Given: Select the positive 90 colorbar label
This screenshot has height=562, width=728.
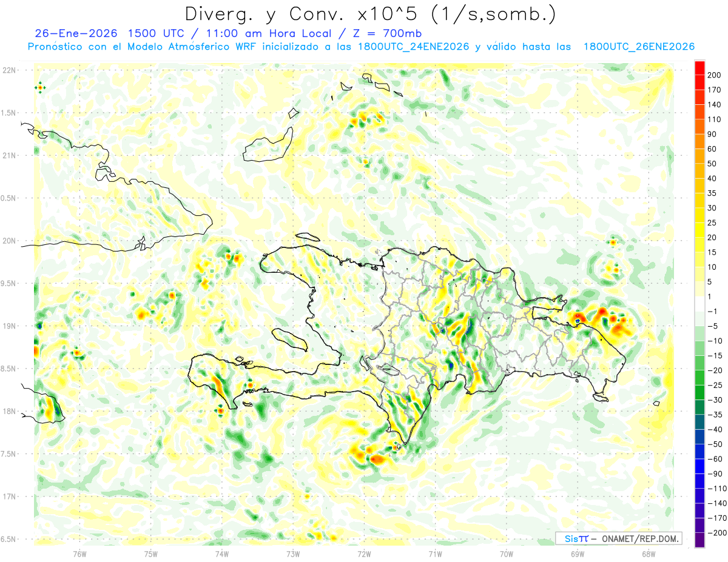Looking at the screenshot, I should click(x=712, y=134).
